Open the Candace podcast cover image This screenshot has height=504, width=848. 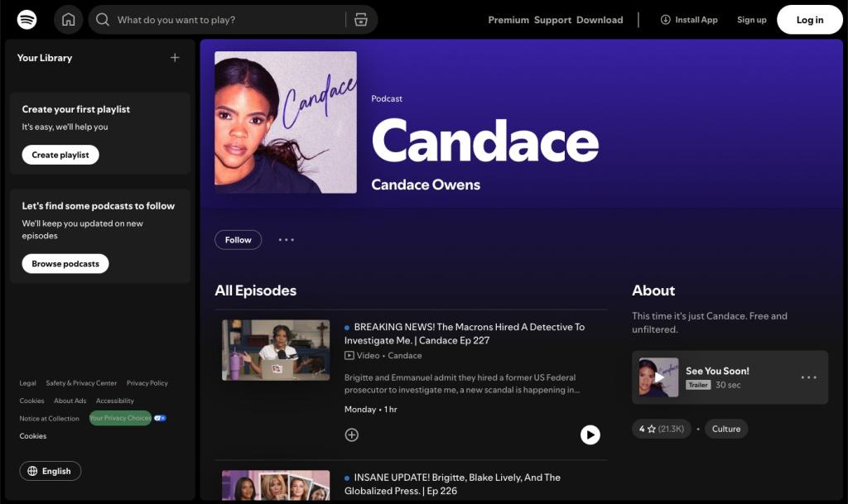[x=286, y=122]
